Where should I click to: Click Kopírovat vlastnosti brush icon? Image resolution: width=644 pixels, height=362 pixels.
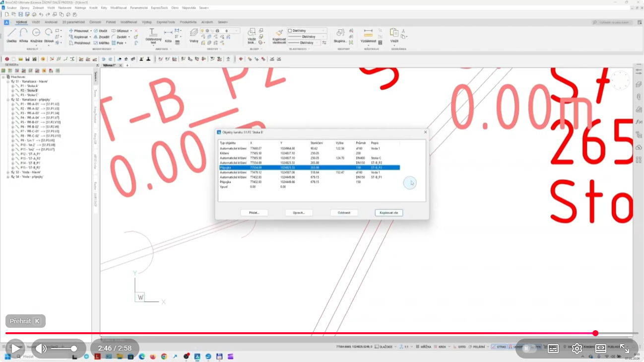click(279, 35)
